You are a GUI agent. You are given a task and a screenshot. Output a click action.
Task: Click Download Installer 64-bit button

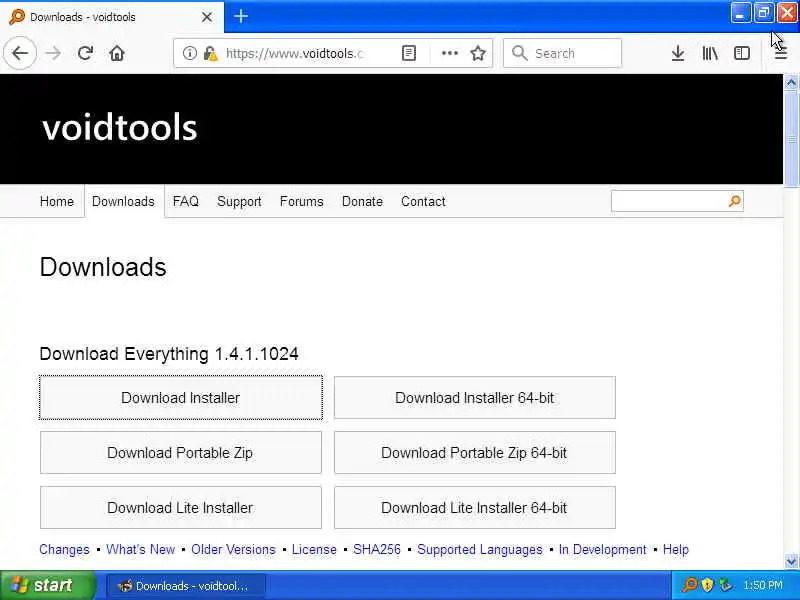point(474,397)
